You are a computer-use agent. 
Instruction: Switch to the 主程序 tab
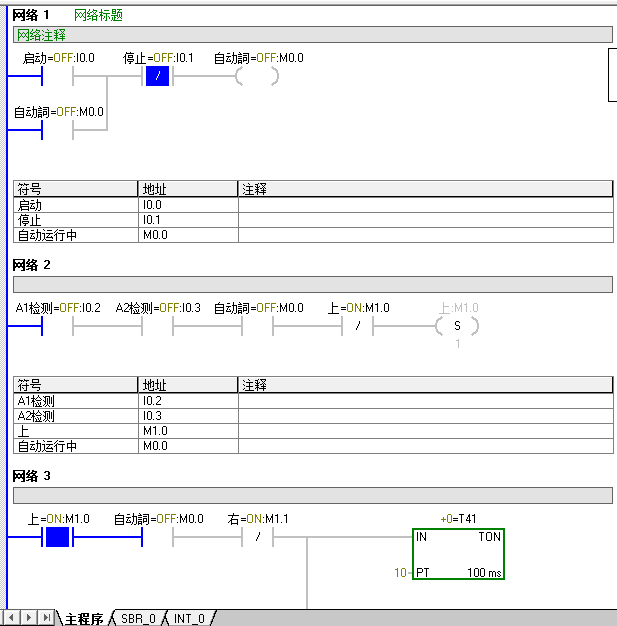(x=84, y=619)
